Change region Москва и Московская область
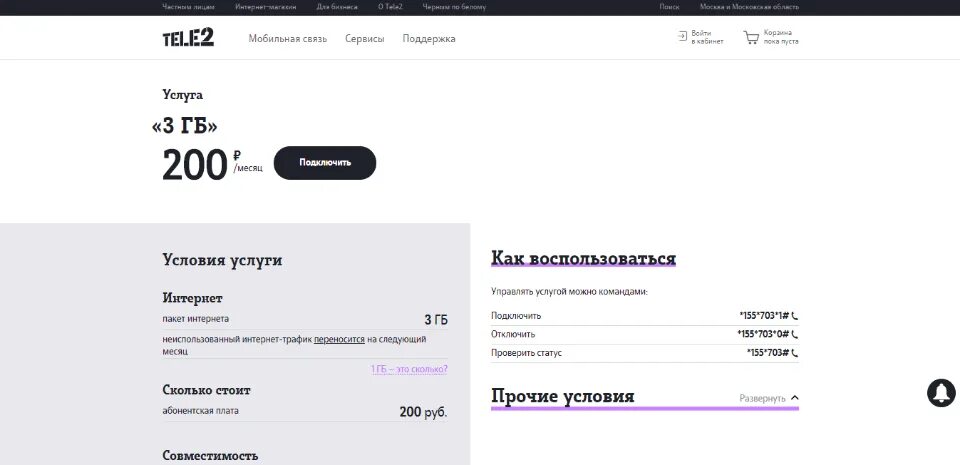This screenshot has width=960, height=465. point(749,7)
